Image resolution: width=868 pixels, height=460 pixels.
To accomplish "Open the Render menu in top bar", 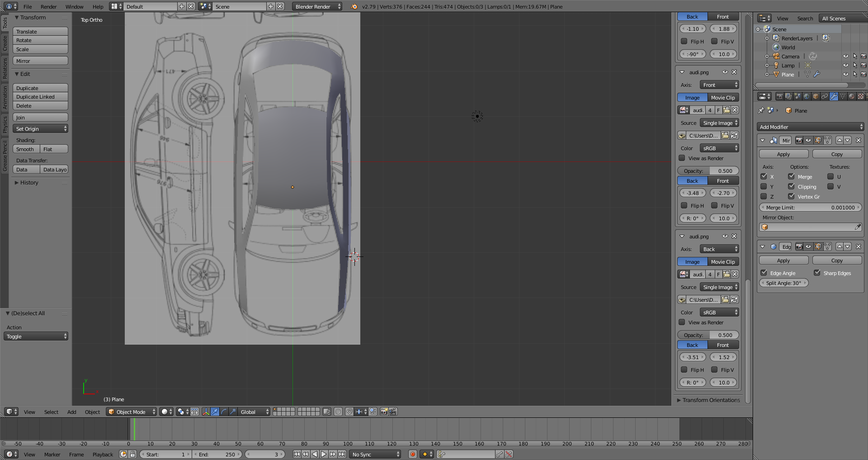I will (48, 7).
